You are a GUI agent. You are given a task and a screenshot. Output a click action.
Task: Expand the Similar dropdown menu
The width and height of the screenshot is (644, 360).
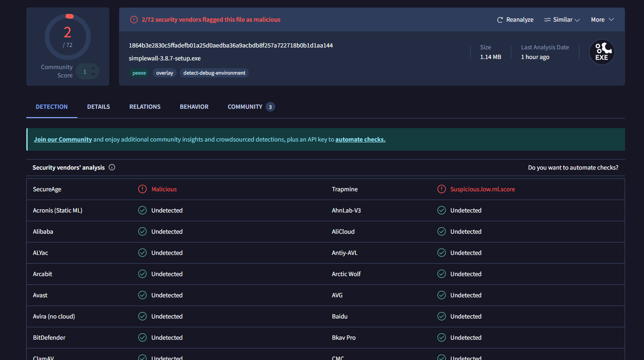562,20
